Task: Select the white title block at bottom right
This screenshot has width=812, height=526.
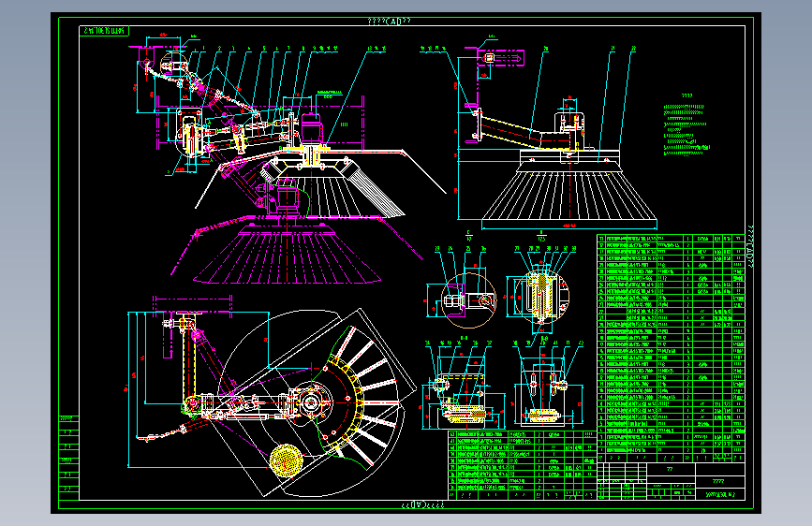Action: click(672, 481)
